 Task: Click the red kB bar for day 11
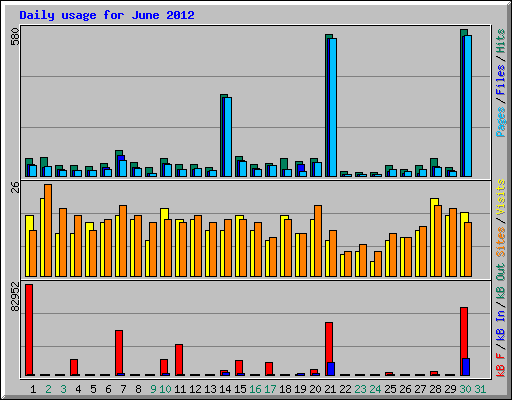coord(179,360)
